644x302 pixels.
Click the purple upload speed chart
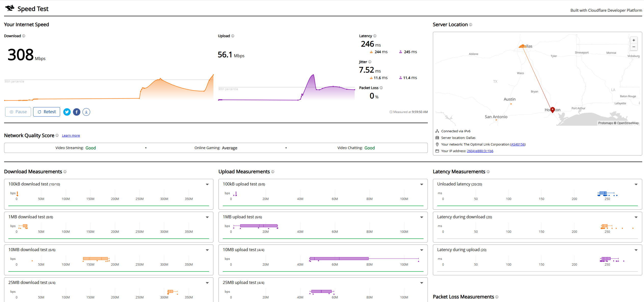(x=286, y=88)
